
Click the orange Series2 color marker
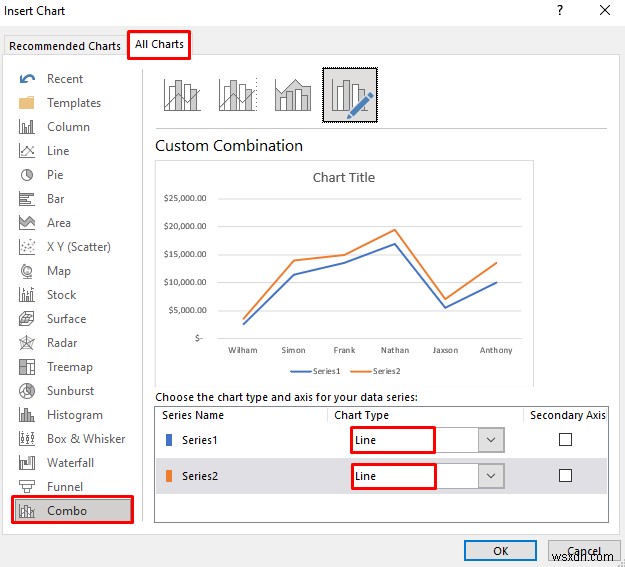(169, 476)
